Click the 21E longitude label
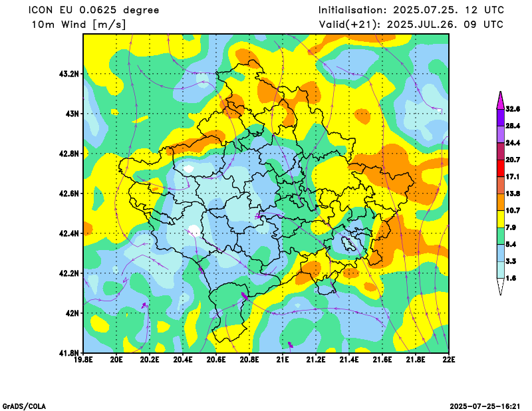532x411 pixels. click(x=283, y=359)
